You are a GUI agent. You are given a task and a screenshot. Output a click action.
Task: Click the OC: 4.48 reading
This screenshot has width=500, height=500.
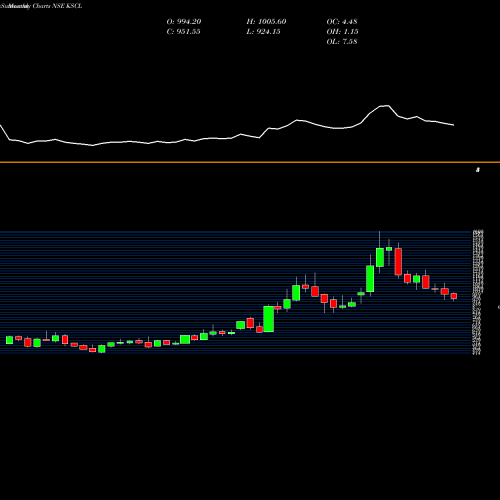(342, 22)
